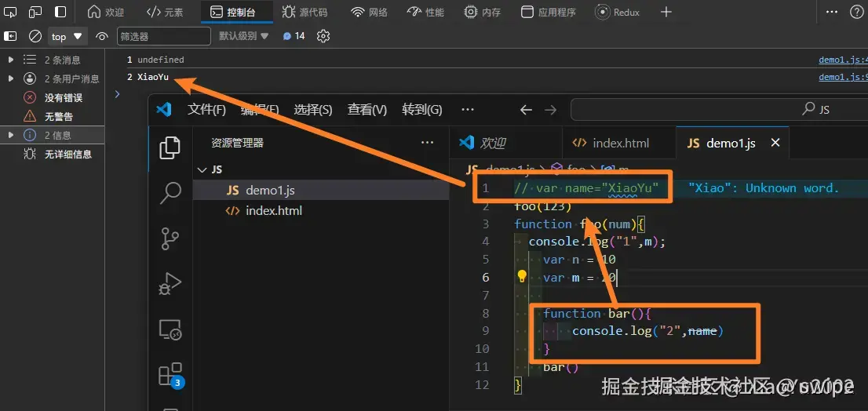Click the inspect element picker icon
Image resolution: width=868 pixels, height=411 pixels.
pos(10,12)
